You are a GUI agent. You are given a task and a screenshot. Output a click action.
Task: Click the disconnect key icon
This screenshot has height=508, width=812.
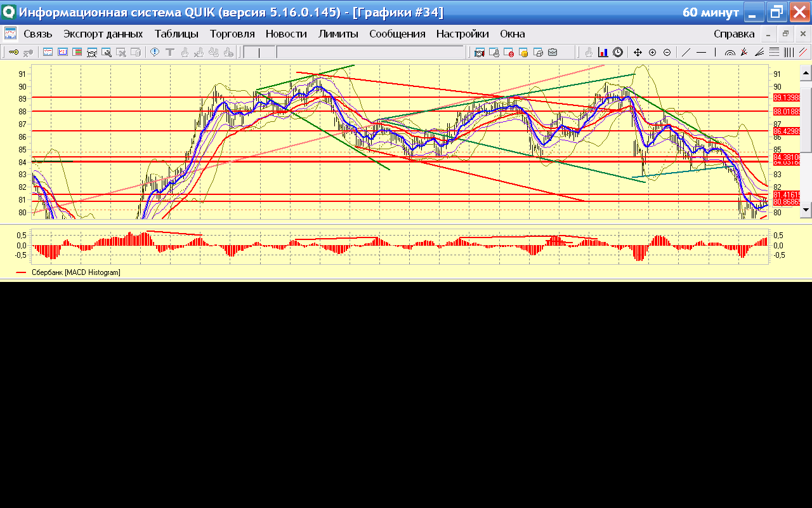(29, 52)
